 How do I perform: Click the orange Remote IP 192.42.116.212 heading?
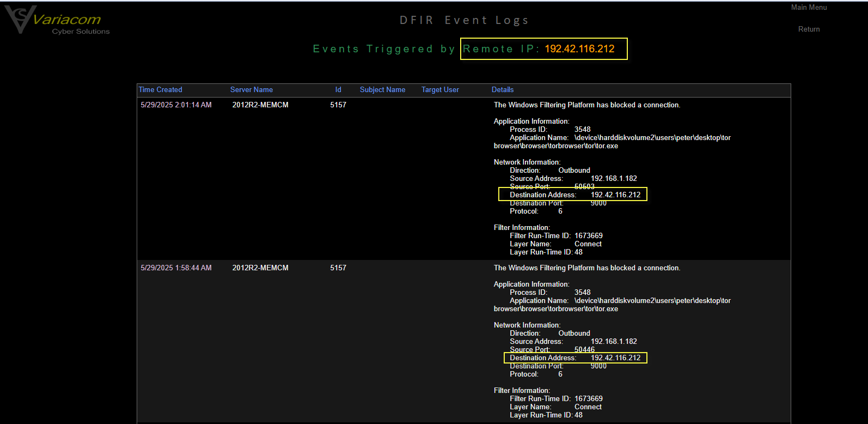click(x=579, y=49)
